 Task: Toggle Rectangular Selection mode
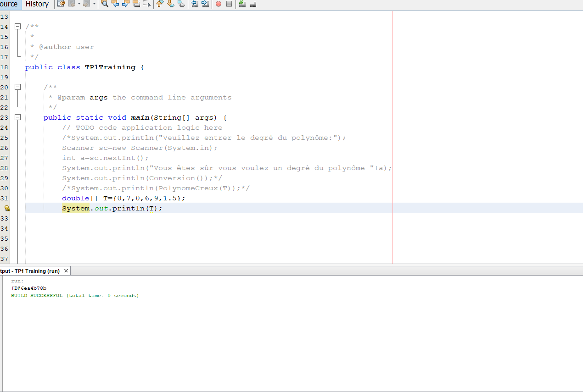click(147, 4)
